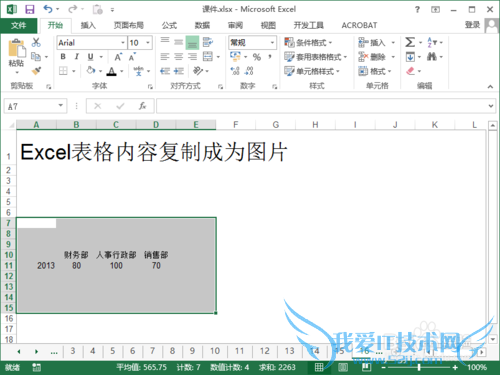Screen dimensions: 500x375
Task: Click the Save icon in quick access toolbar
Action: coord(30,9)
